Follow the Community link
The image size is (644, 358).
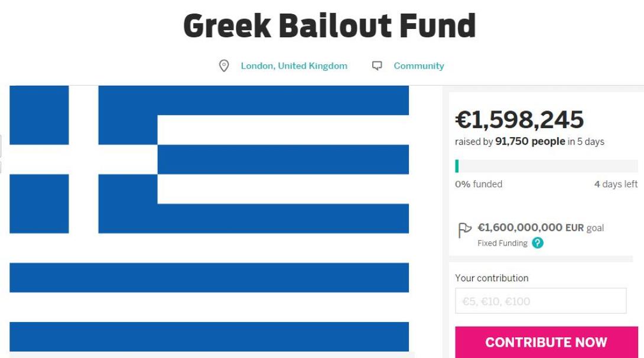(418, 66)
